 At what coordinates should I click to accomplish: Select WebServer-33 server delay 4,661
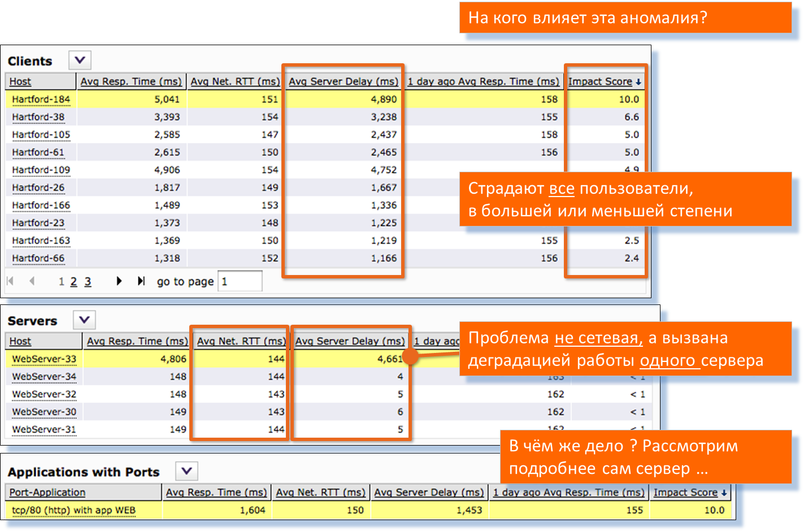point(390,359)
